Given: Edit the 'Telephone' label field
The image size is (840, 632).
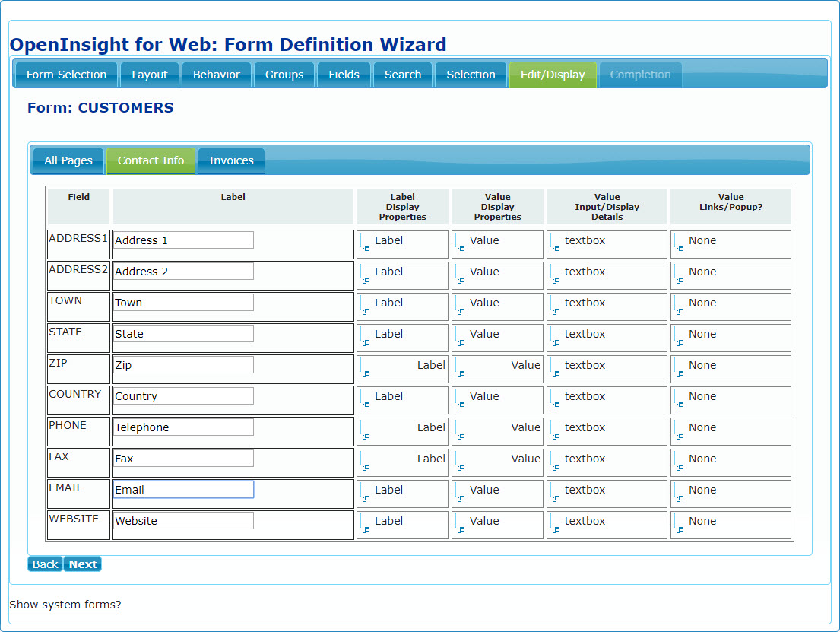Looking at the screenshot, I should coord(183,427).
